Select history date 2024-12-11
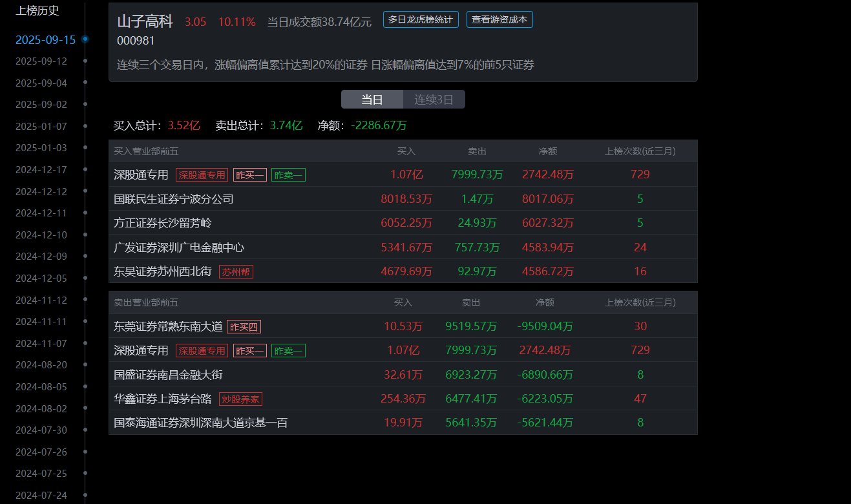The image size is (851, 504). coord(41,213)
